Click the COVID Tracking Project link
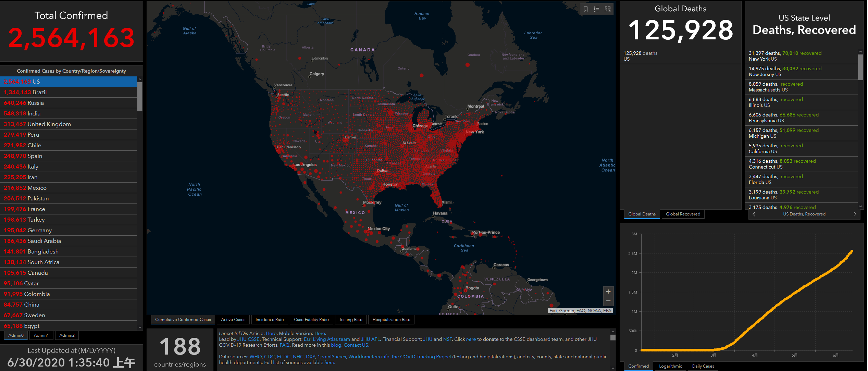Viewport: 868px width, 371px height. pyautogui.click(x=421, y=357)
